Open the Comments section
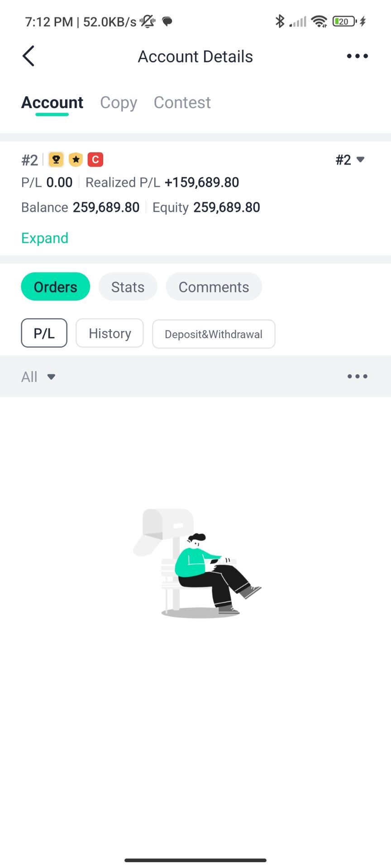 tap(214, 287)
